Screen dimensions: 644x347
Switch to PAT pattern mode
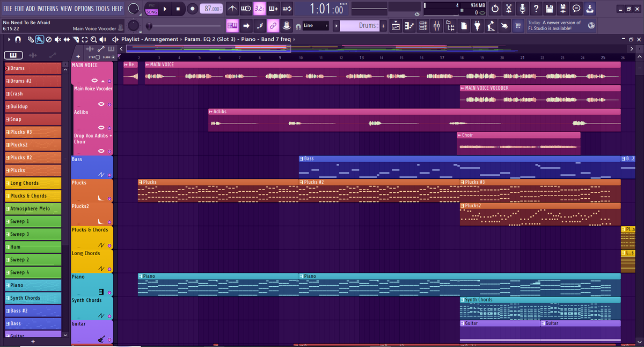click(x=152, y=5)
